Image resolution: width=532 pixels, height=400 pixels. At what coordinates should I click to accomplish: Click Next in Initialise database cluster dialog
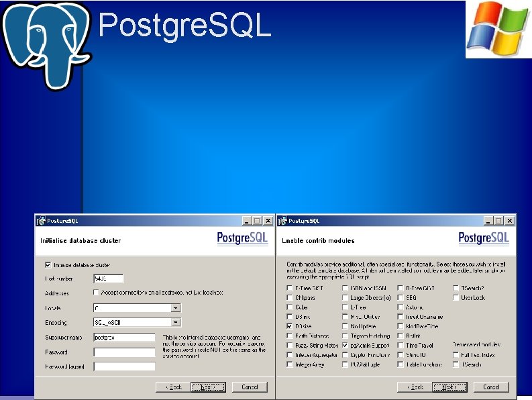click(209, 387)
